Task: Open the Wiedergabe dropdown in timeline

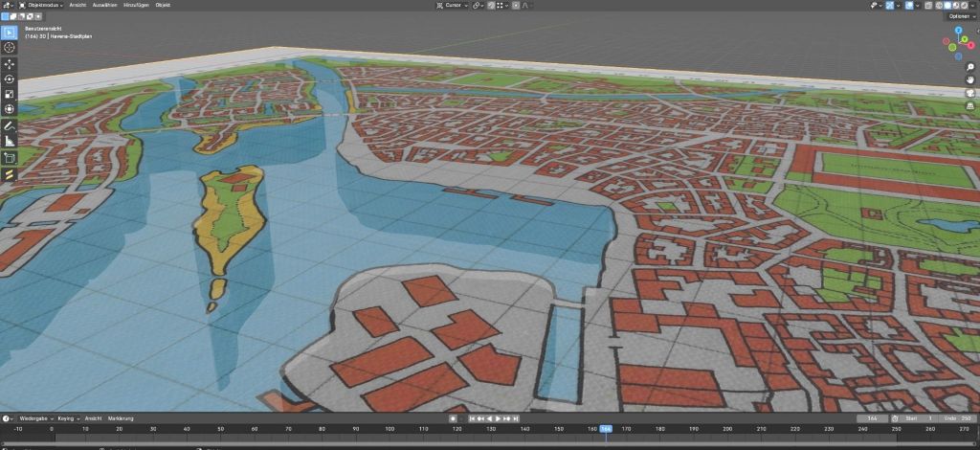Action: coord(35,418)
